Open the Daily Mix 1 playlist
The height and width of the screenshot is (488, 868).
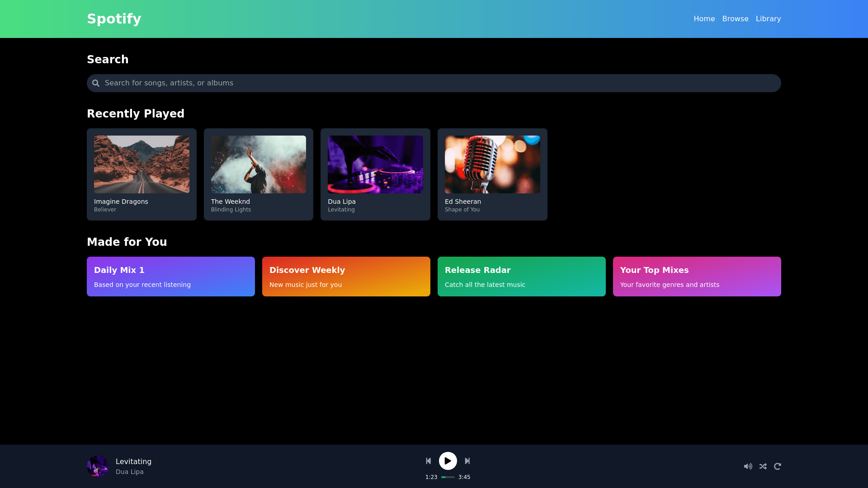[171, 277]
